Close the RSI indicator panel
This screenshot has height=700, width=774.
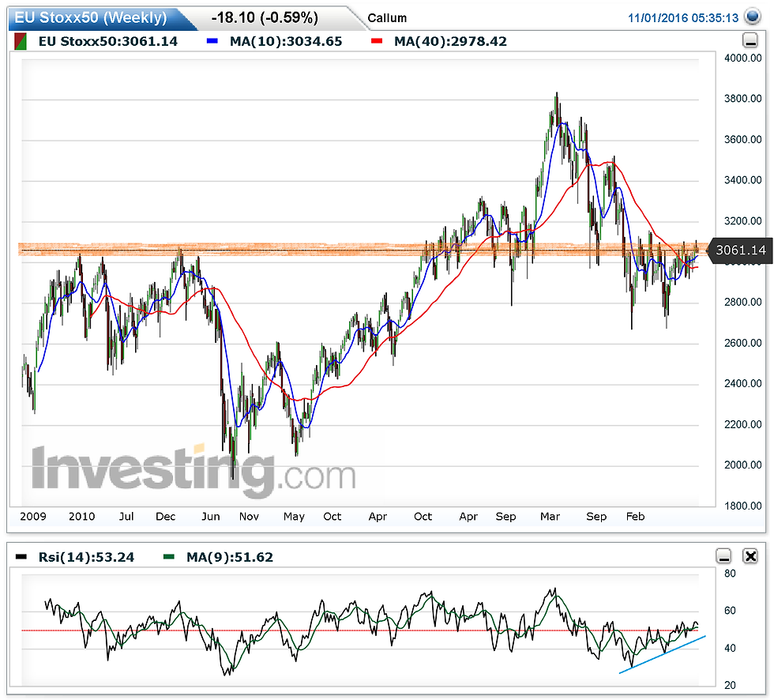tap(750, 556)
